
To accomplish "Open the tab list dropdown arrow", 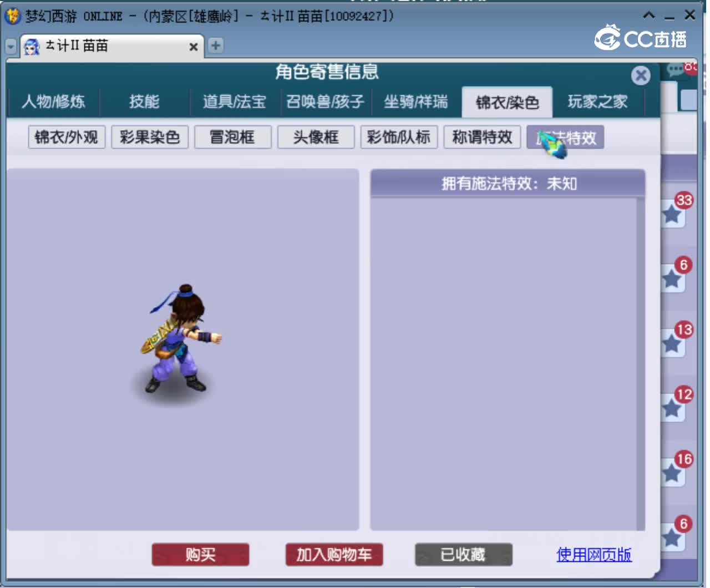I will tap(11, 47).
